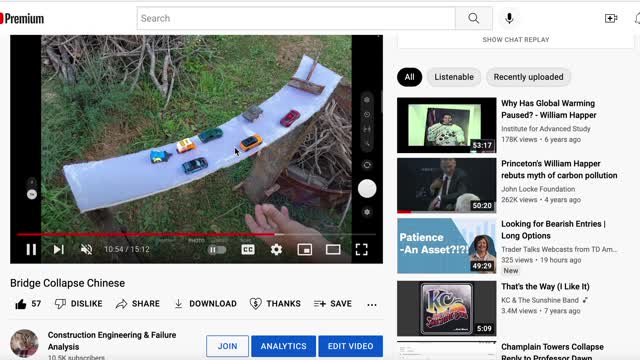
Task: Open That's the Way (I Like It) thumbnail
Action: (447, 309)
